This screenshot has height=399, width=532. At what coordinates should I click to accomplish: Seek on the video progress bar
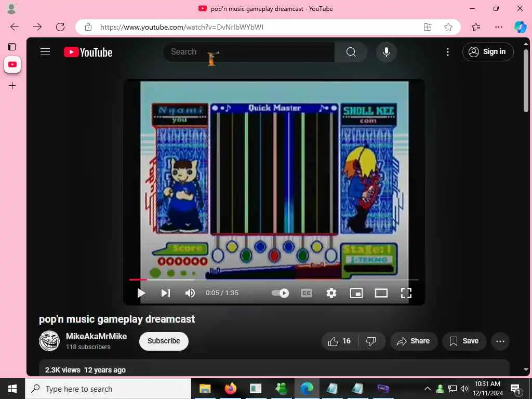[274, 280]
